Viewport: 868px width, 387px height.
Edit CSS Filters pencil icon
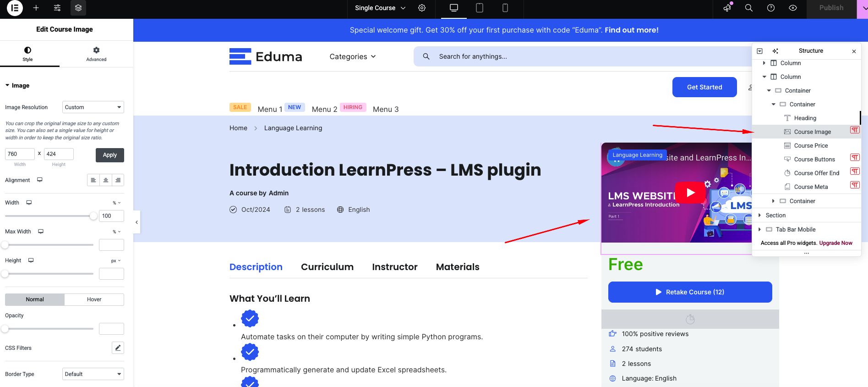(118, 348)
